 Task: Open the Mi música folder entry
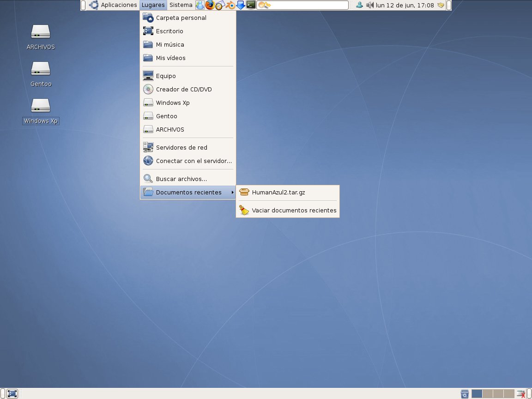tap(188, 44)
